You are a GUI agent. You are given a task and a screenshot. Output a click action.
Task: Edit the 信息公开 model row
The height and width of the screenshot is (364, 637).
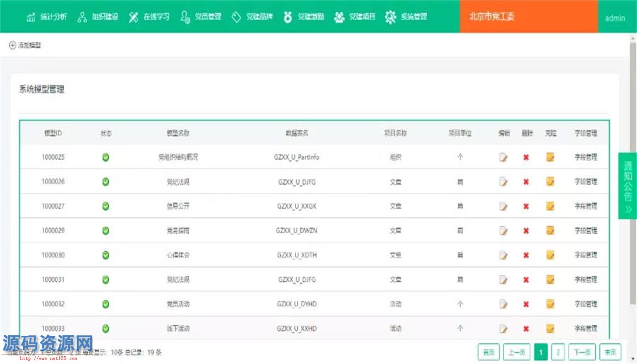pos(503,207)
